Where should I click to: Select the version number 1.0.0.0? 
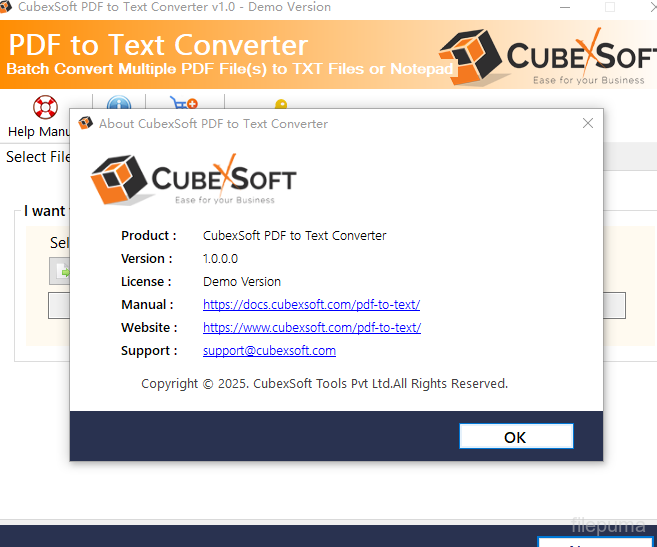click(220, 259)
